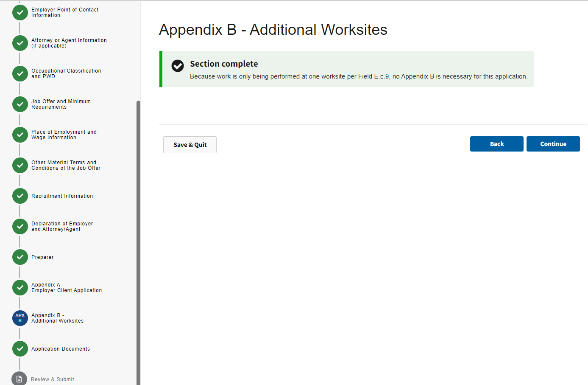The image size is (588, 385).
Task: Click the Application Documents checkmark icon
Action: coord(20,349)
